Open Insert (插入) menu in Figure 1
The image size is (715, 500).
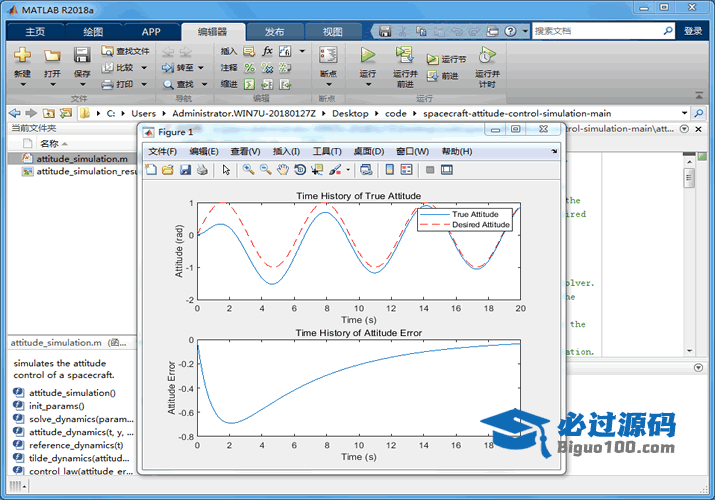pos(286,151)
